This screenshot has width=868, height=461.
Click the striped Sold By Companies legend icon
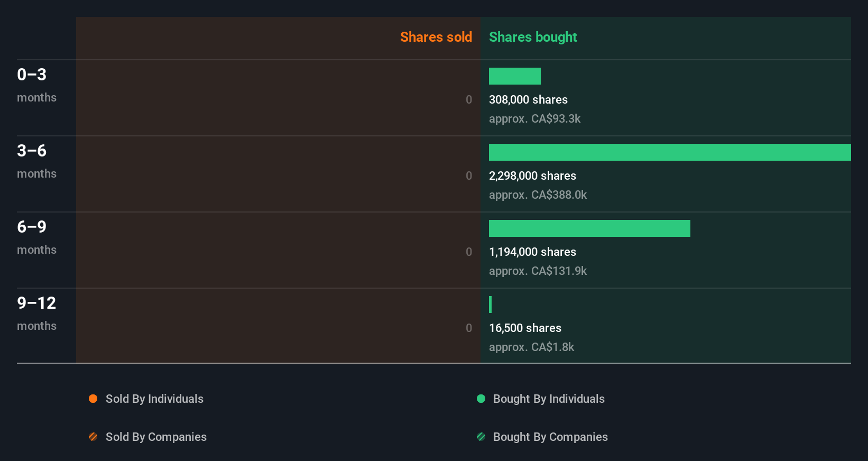(x=93, y=437)
